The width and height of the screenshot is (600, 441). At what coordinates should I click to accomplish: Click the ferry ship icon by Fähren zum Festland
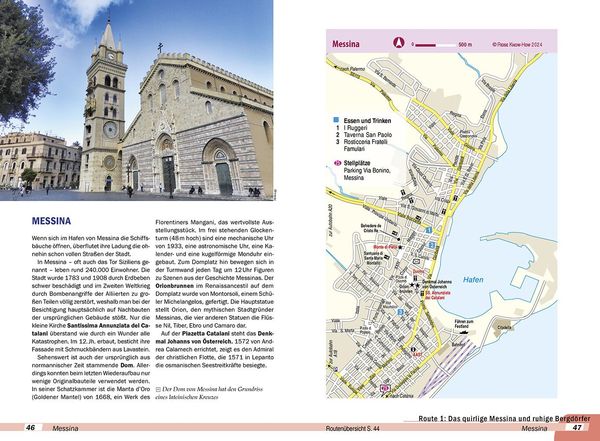click(466, 332)
